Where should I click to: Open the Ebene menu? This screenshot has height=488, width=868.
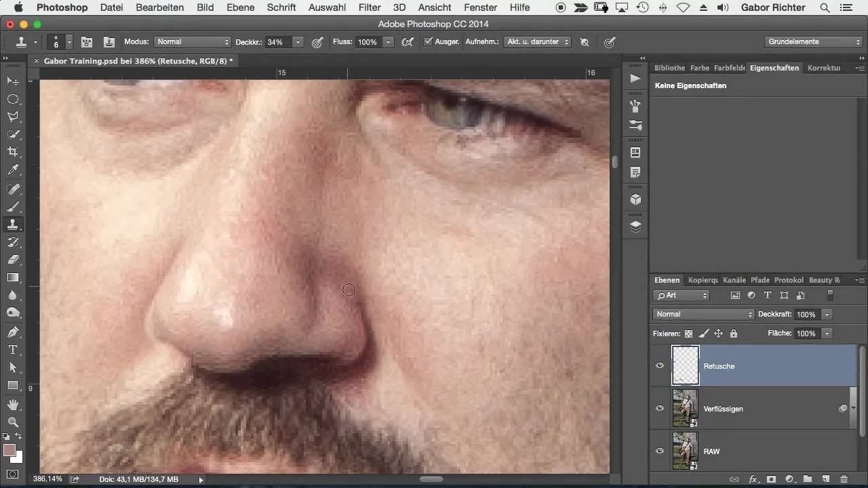pos(241,7)
